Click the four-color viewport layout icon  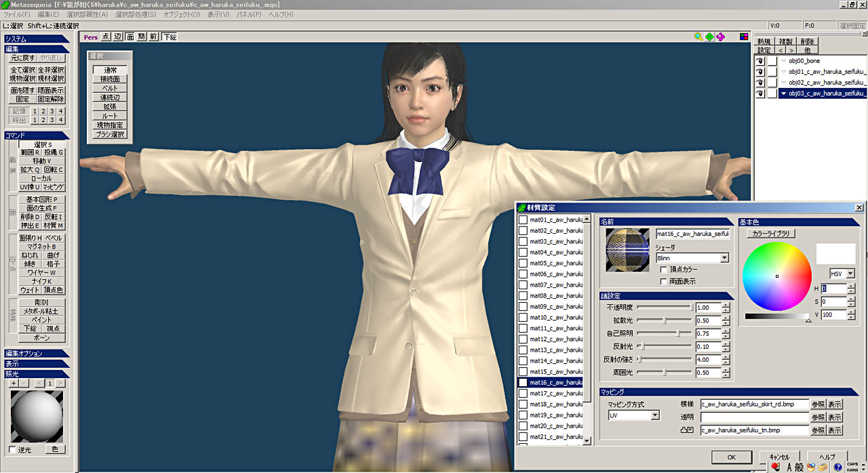[744, 37]
